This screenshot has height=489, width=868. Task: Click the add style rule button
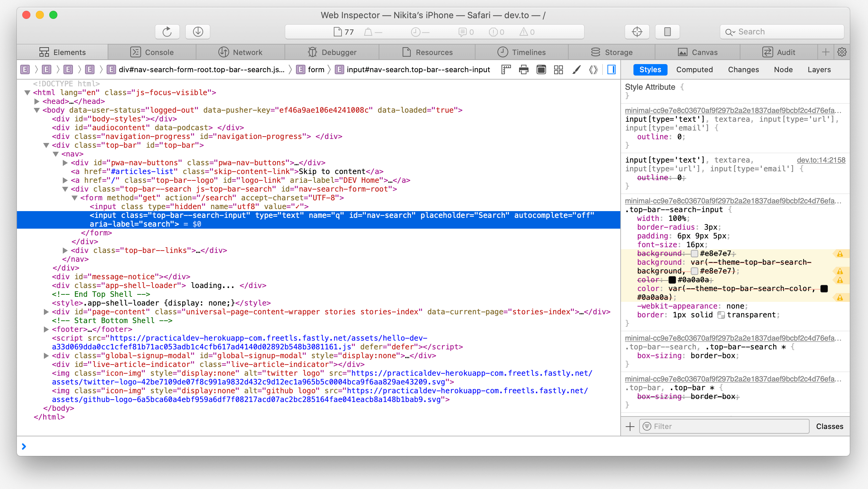tap(630, 426)
